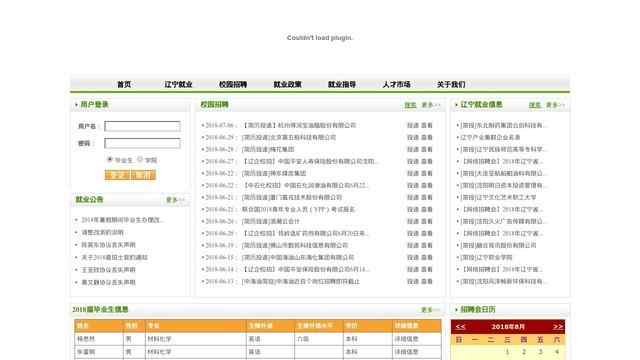Open 更多 in the 就业公告 header

coord(175,200)
